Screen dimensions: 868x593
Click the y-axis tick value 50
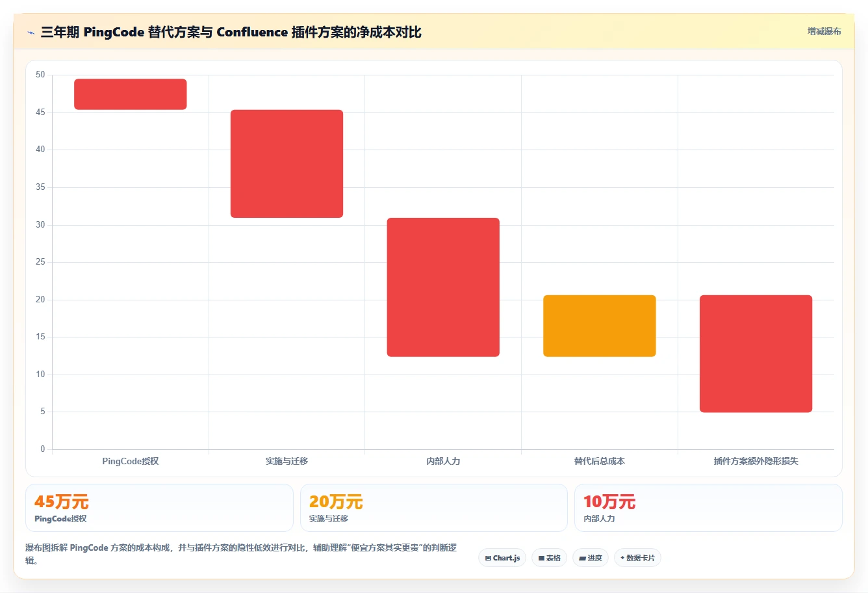[x=40, y=75]
